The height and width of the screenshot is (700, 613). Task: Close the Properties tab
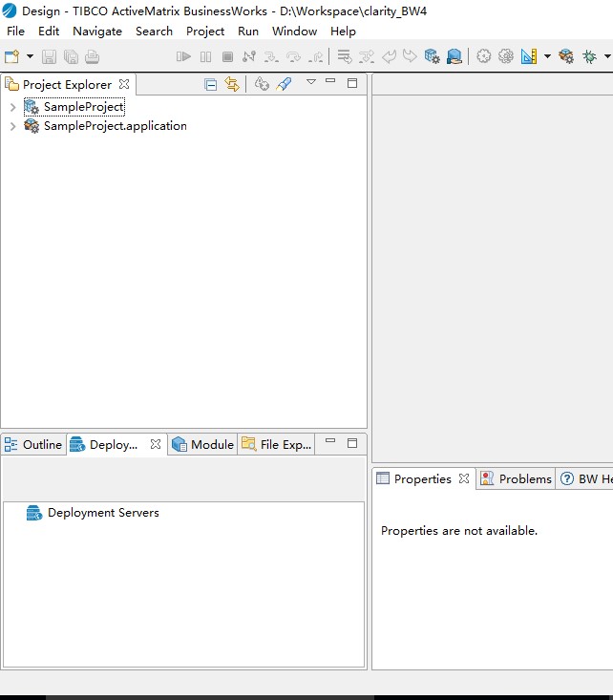coord(464,478)
